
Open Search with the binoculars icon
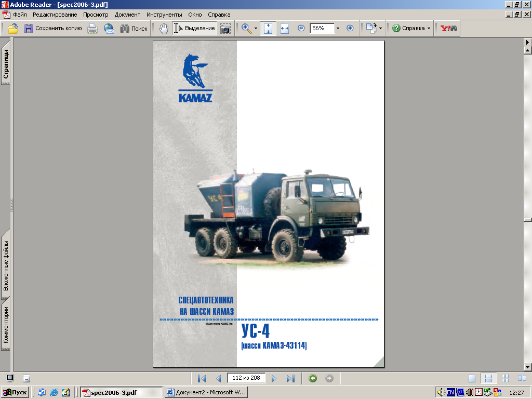tap(134, 29)
